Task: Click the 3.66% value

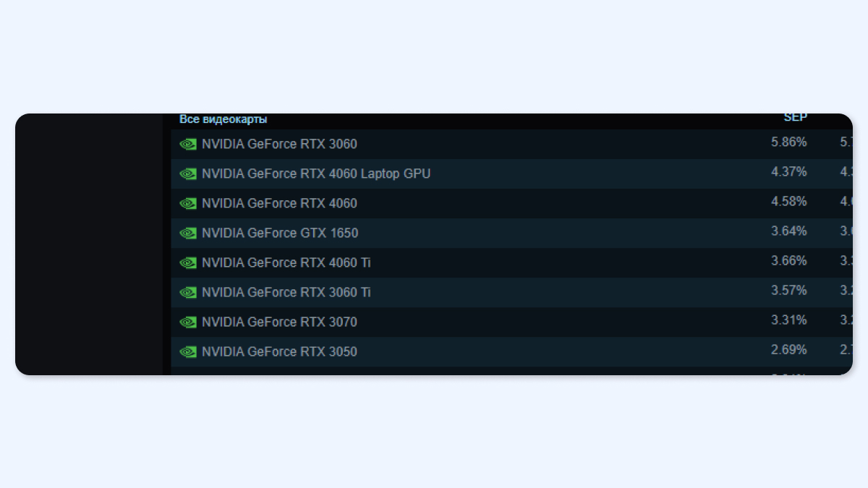Action: tap(789, 260)
